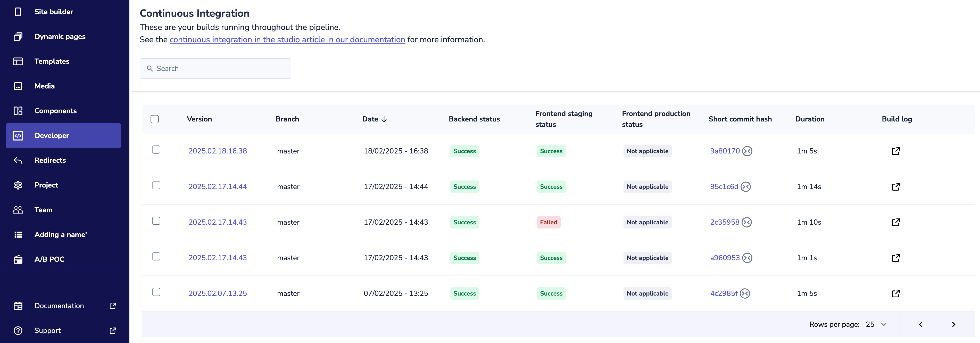Click the Components grid icon in sidebar
The image size is (980, 343).
coord(18,111)
